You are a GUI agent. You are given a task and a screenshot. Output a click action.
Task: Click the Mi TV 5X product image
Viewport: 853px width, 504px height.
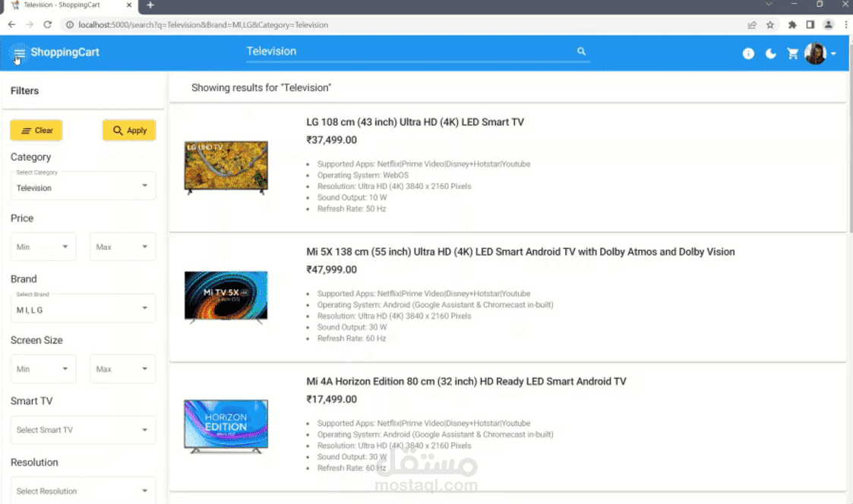226,298
